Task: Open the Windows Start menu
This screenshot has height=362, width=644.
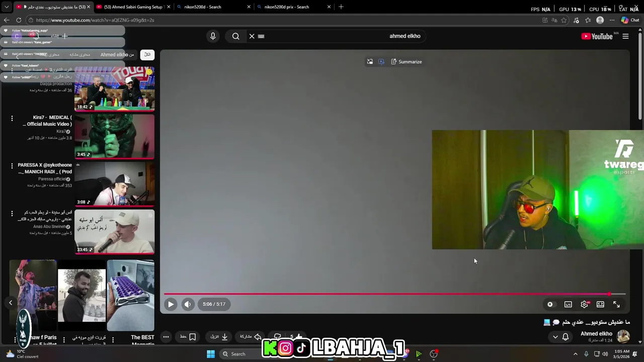Action: (x=211, y=354)
